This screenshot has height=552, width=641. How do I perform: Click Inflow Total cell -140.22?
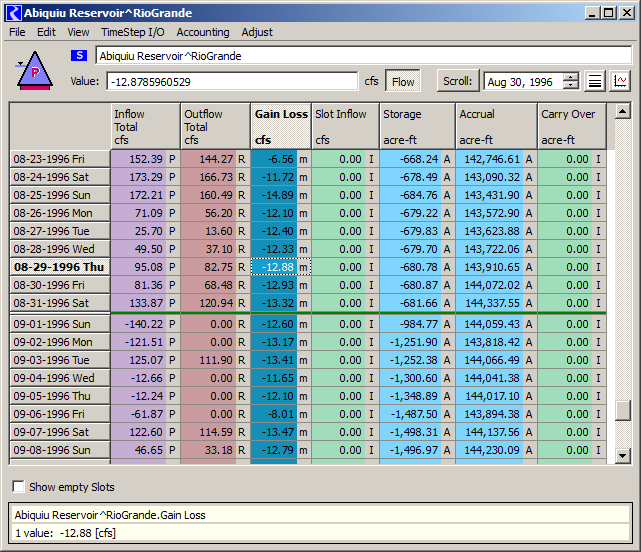146,324
